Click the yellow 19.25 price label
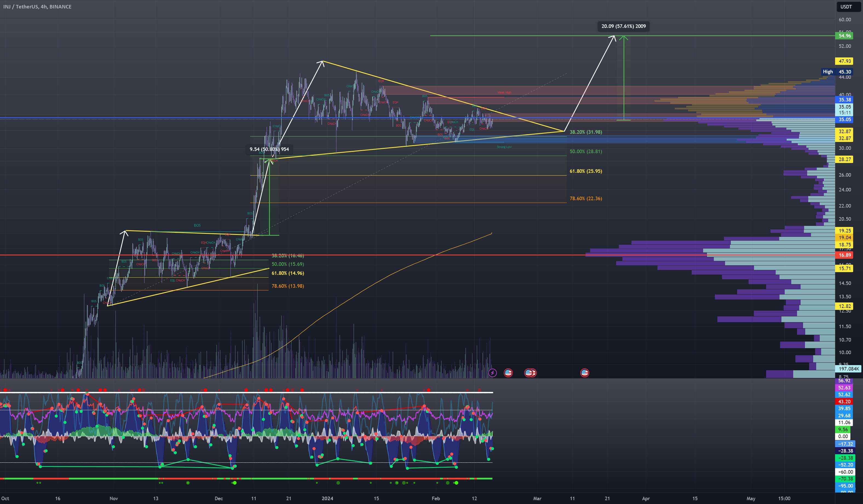 [x=845, y=231]
